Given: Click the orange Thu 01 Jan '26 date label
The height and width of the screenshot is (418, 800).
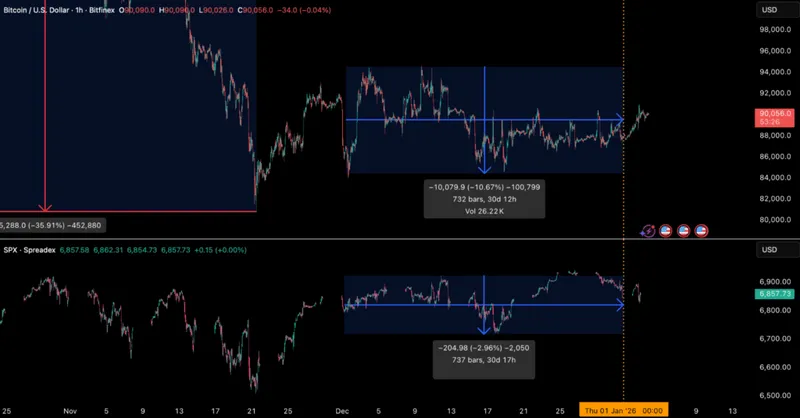Looking at the screenshot, I should (626, 410).
